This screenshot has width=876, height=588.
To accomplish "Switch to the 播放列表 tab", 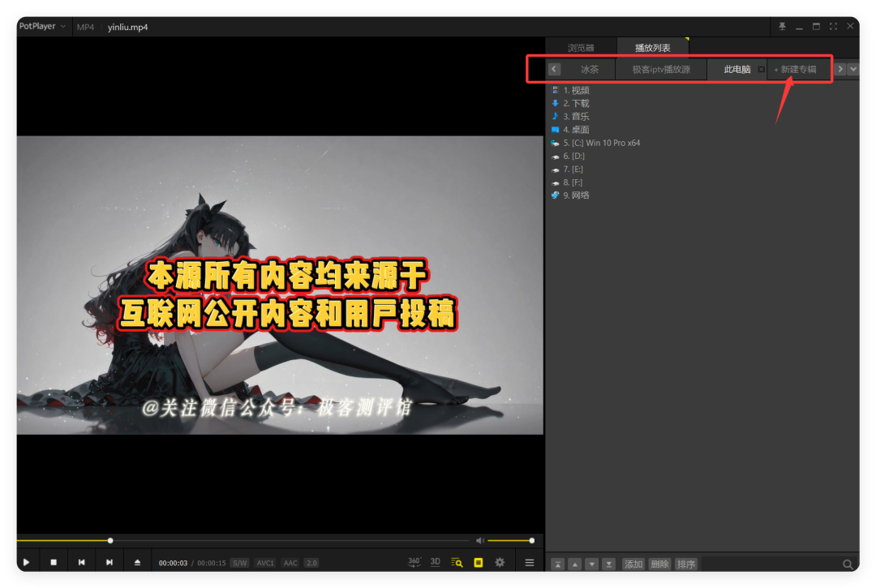I will (652, 48).
